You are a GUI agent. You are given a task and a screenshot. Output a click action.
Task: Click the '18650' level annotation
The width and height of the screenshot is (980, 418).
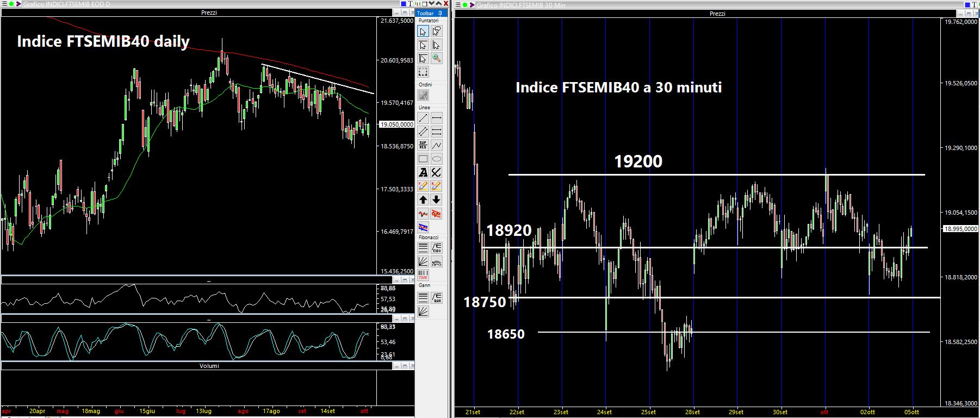[x=506, y=334]
